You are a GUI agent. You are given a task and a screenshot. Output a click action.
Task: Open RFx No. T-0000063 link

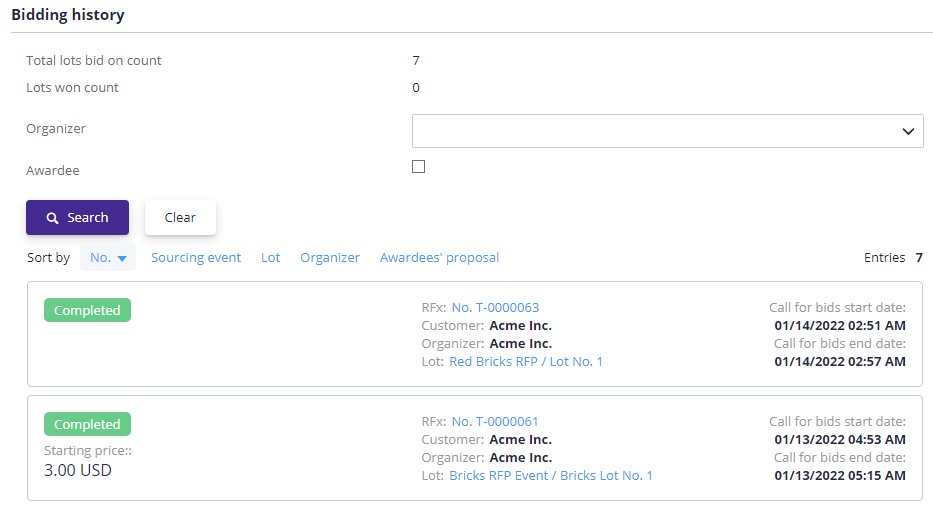coord(495,308)
